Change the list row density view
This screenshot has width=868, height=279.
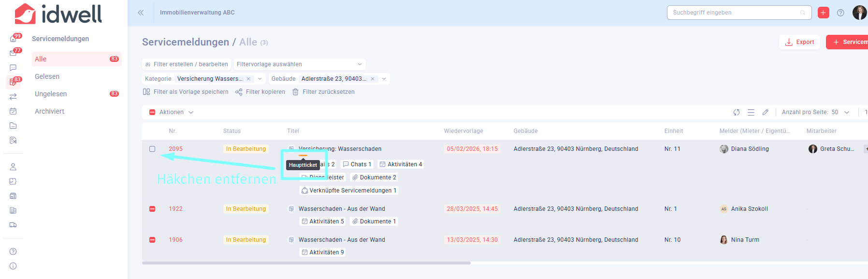click(x=751, y=112)
